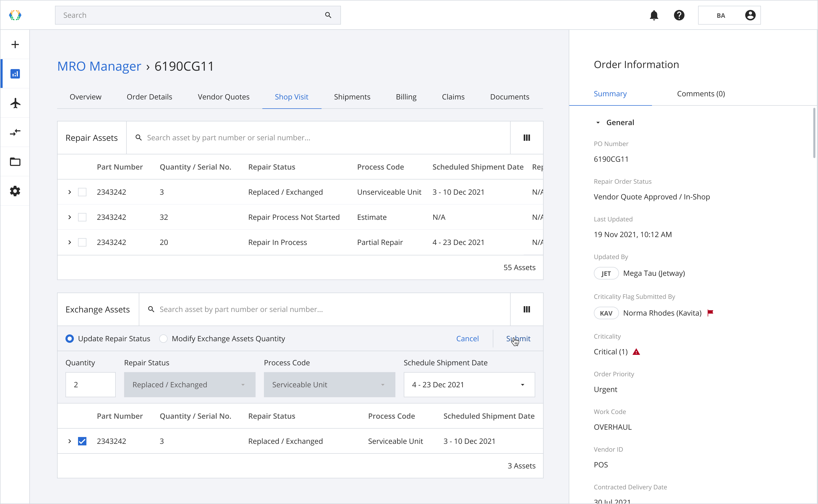Image resolution: width=818 pixels, height=504 pixels.
Task: Open the help question mark icon
Action: (679, 15)
